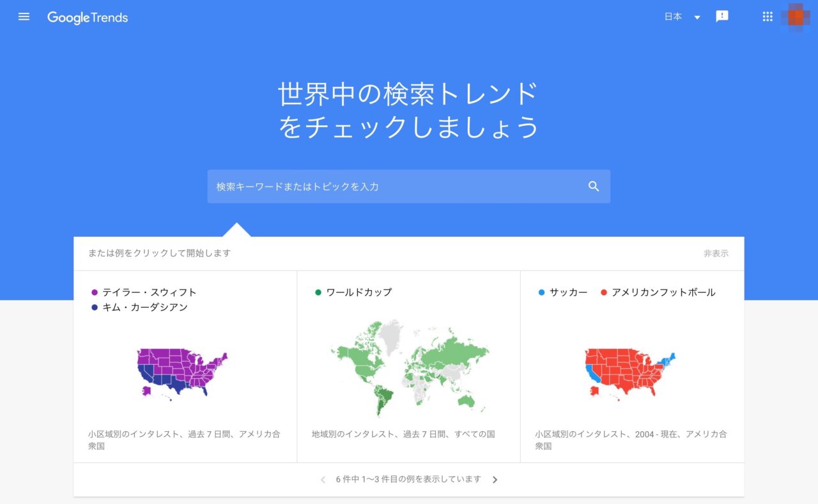The image size is (818, 504).
Task: Open the Google apps grid
Action: (767, 16)
